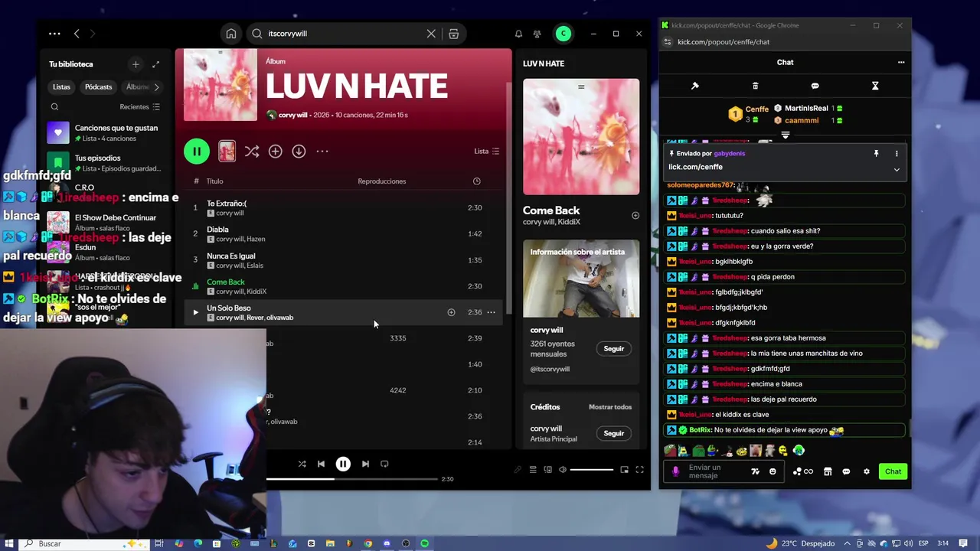Open more options for the album

click(x=322, y=152)
